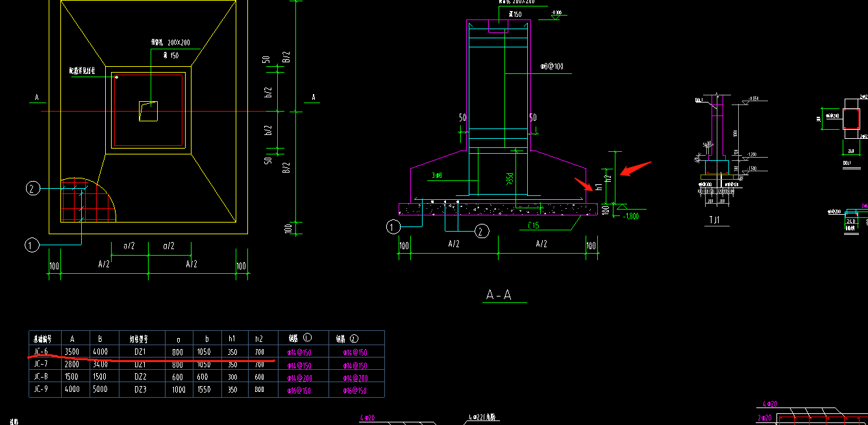Click the circled 2 marker in the plan view
Image resolution: width=868 pixels, height=425 pixels.
tap(33, 189)
